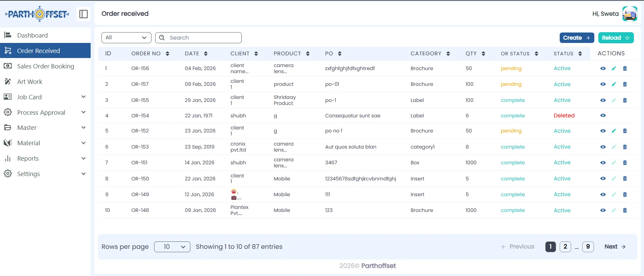View order OR-155 with eye icon

coord(603,100)
